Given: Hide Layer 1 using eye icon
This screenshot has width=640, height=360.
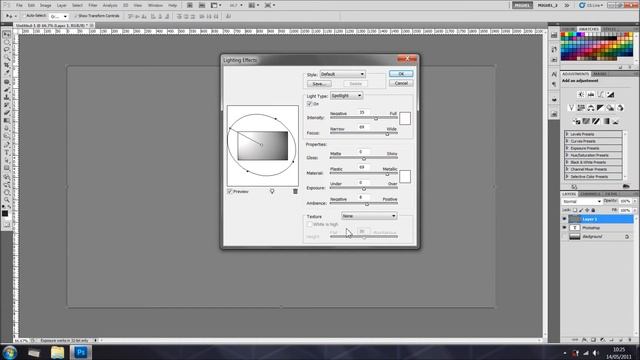Looking at the screenshot, I should (564, 219).
